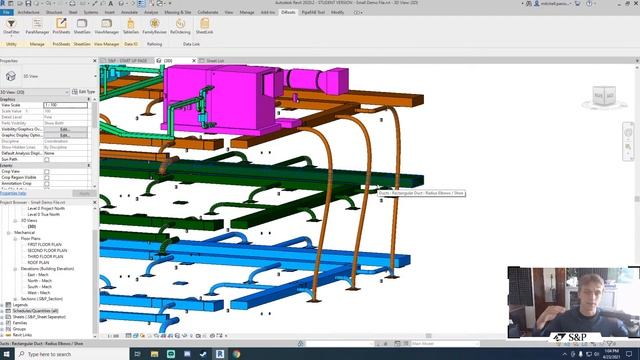
Task: Enable the Annotation Crop checkbox
Action: pos(47,184)
